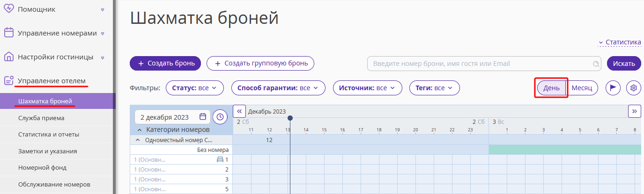Expand the Помощник menu arrow
The image size is (644, 194).
pos(103,9)
